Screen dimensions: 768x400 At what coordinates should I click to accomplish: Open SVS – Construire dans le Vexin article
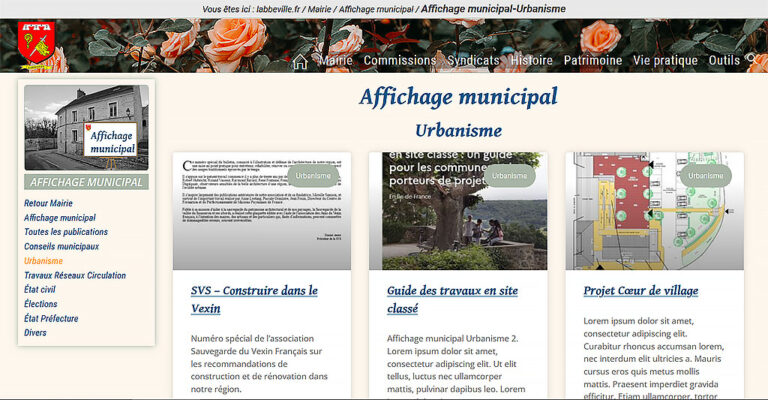point(254,300)
